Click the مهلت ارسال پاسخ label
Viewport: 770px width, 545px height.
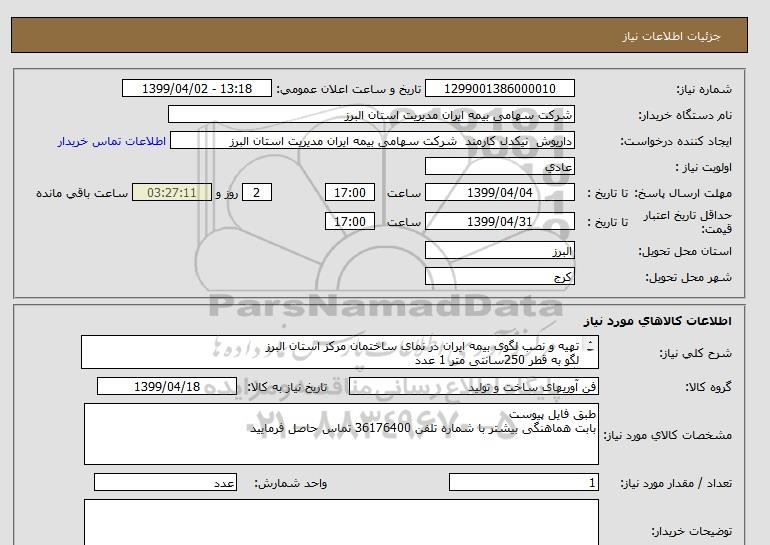click(x=684, y=193)
